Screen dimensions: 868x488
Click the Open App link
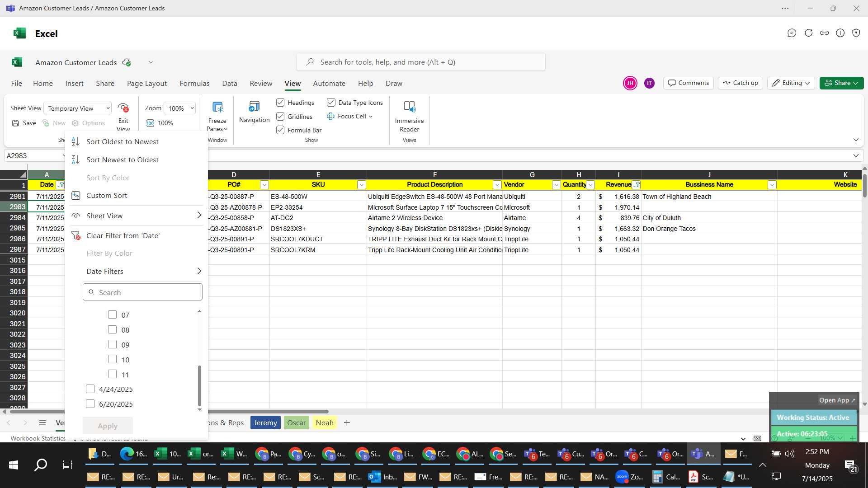pyautogui.click(x=837, y=400)
